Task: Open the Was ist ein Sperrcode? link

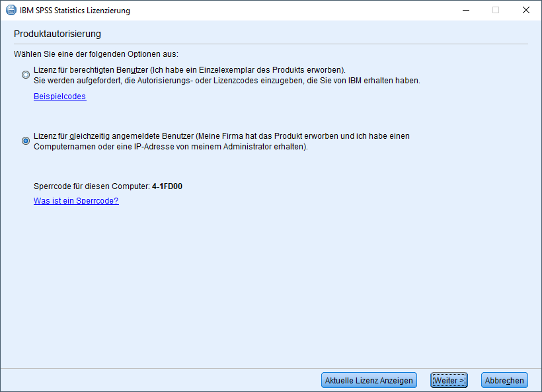Action: point(76,200)
